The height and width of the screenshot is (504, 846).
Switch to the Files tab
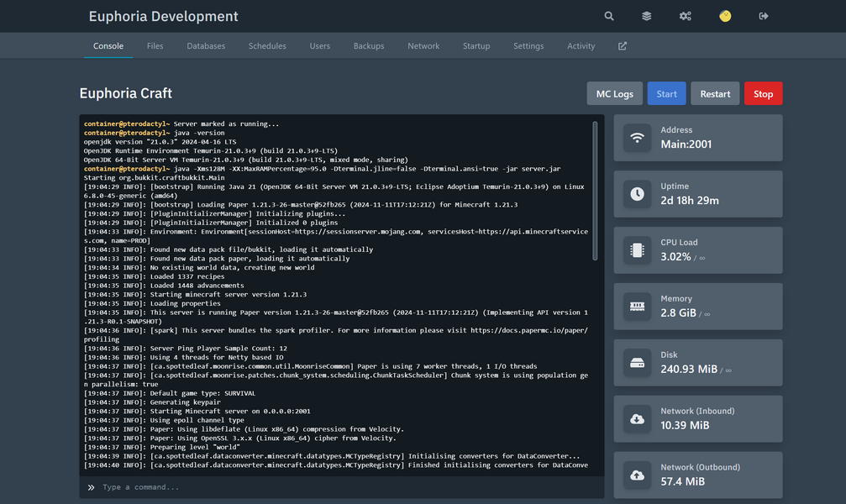coord(155,46)
